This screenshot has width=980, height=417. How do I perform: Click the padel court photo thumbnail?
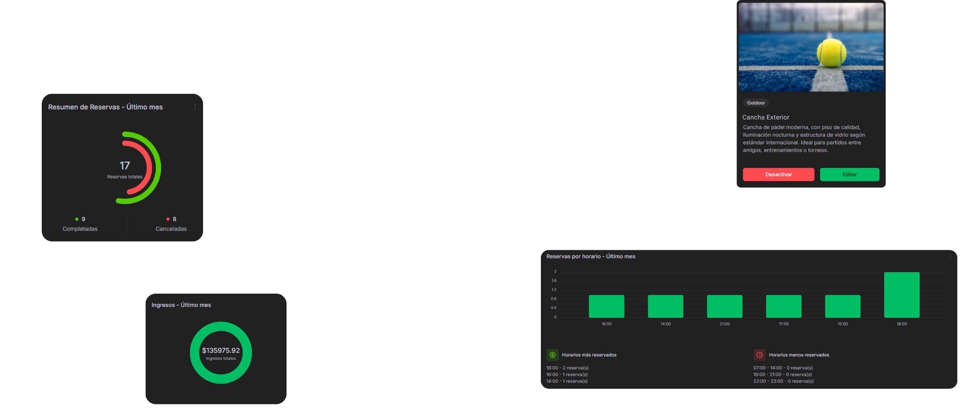point(811,47)
